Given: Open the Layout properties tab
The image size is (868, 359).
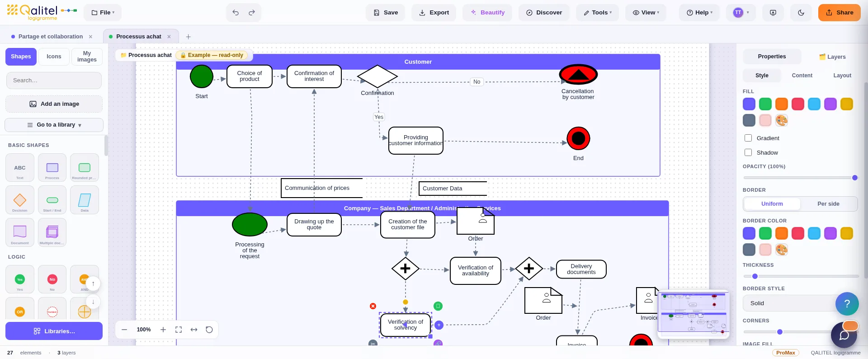Looking at the screenshot, I should click(x=842, y=76).
